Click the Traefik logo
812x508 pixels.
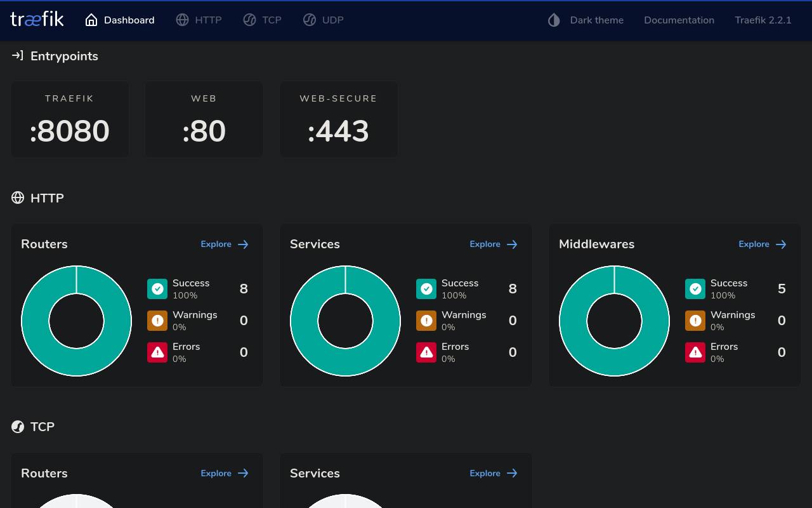click(36, 19)
